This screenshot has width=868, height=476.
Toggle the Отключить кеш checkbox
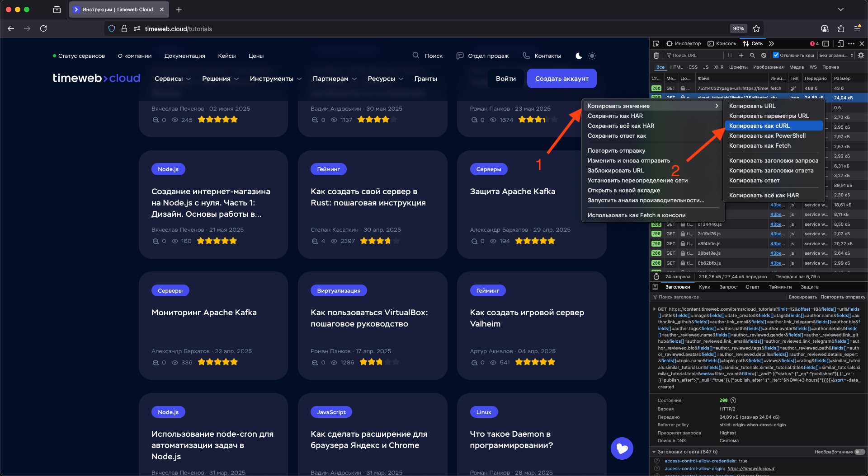pyautogui.click(x=776, y=55)
